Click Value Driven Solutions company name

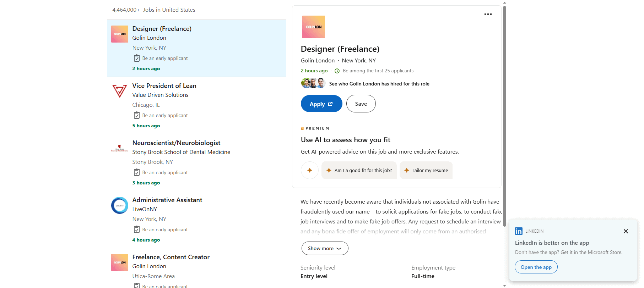coord(161,95)
